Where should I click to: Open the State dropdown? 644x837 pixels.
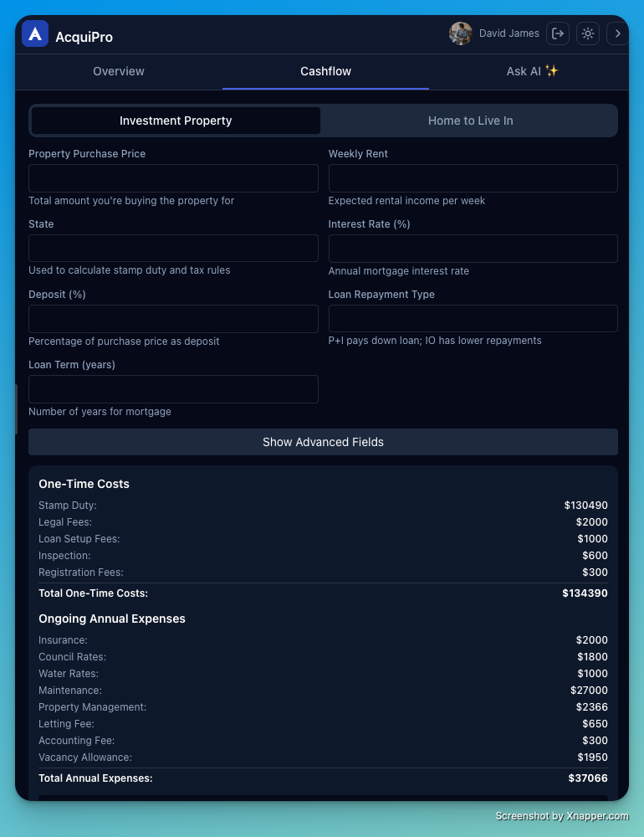pyautogui.click(x=173, y=249)
